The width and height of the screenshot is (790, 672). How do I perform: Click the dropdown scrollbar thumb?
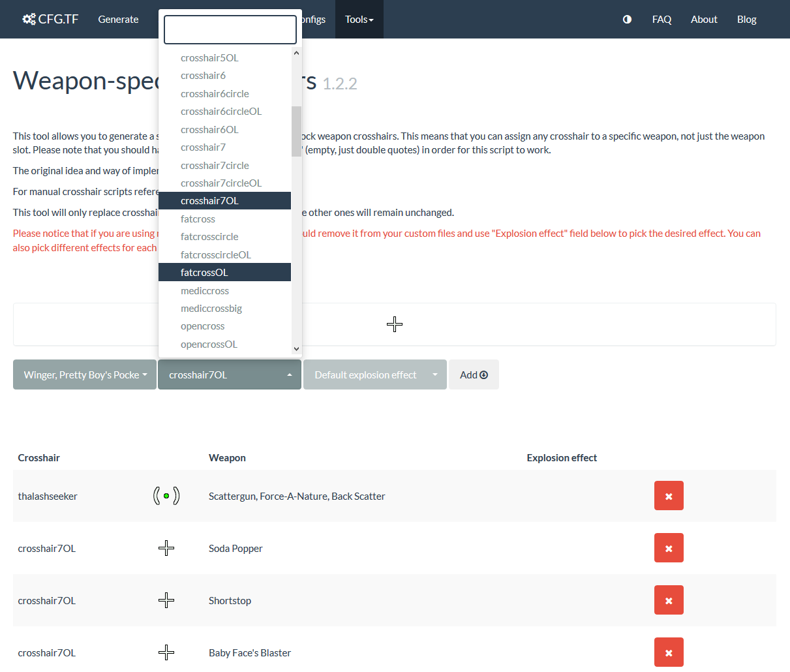296,131
